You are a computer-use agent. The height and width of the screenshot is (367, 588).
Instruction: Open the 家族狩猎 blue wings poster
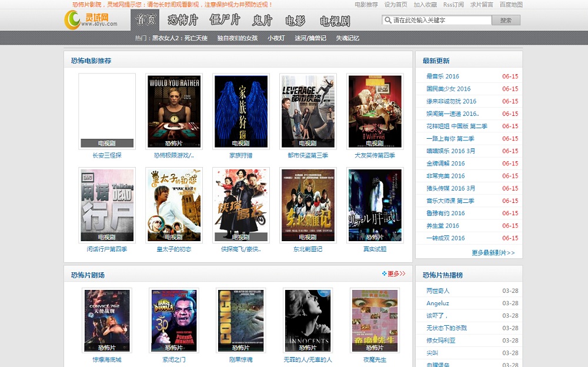pos(240,111)
